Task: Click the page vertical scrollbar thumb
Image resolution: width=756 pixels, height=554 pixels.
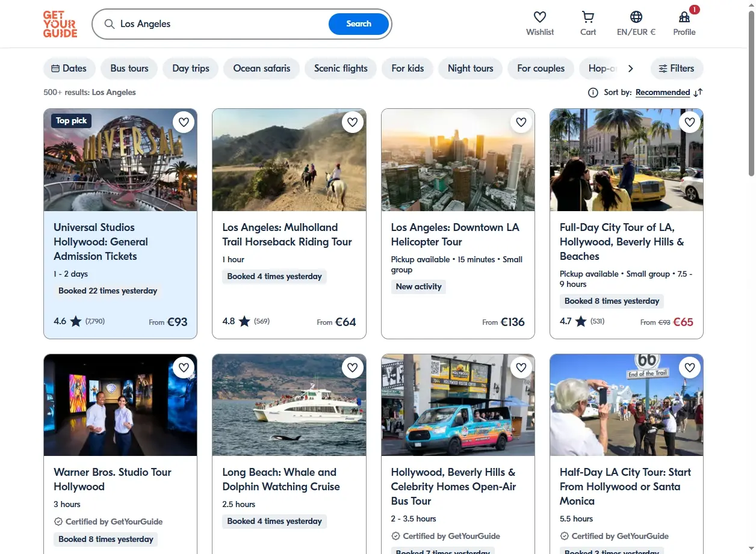Action: (751, 93)
